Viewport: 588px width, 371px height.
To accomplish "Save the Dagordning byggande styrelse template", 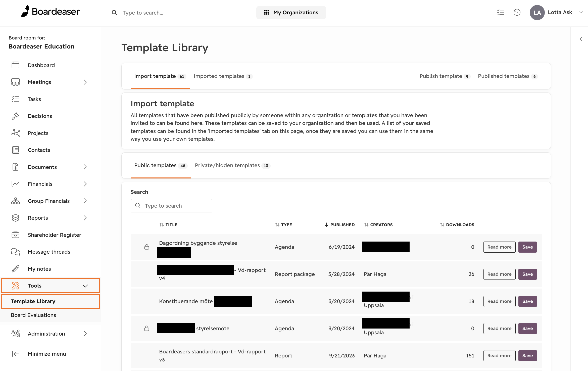I will (527, 247).
